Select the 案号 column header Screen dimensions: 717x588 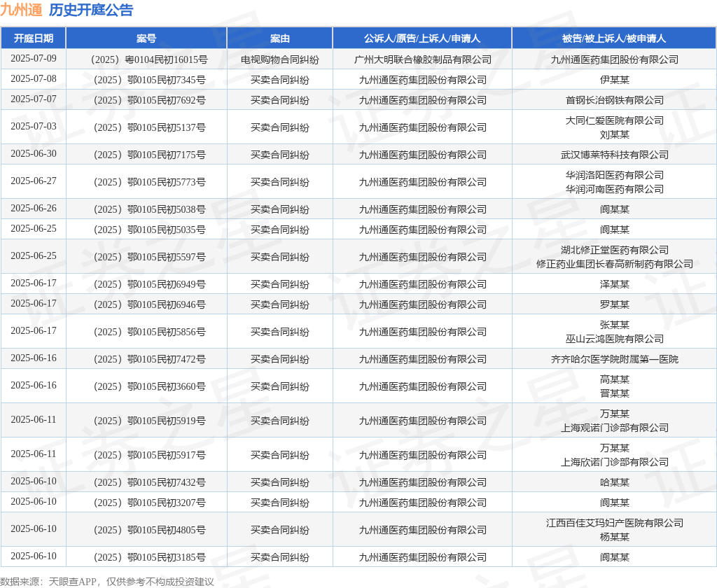click(146, 38)
